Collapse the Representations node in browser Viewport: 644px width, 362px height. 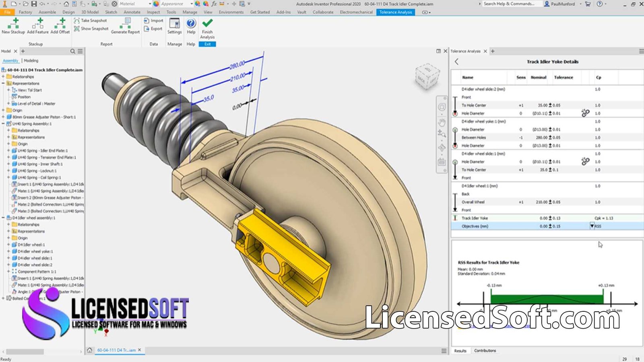coord(3,83)
